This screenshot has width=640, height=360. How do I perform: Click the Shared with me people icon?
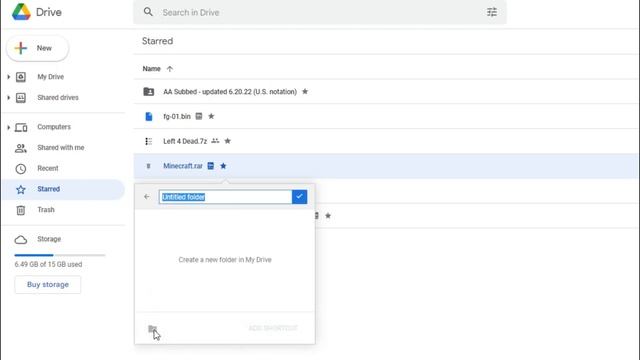(x=21, y=148)
